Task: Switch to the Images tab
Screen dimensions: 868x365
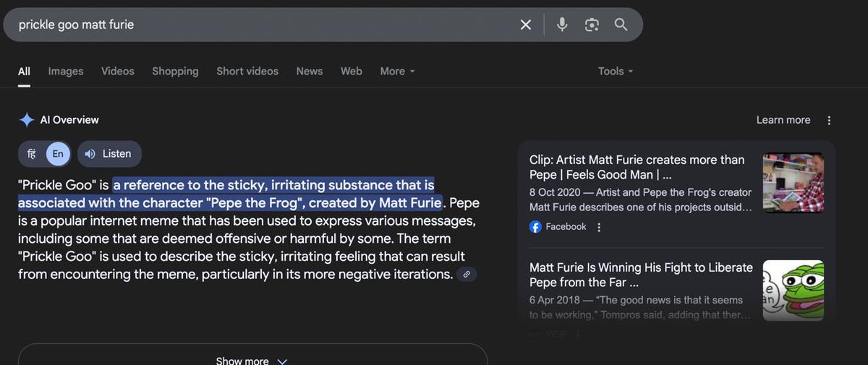Action: pyautogui.click(x=66, y=71)
